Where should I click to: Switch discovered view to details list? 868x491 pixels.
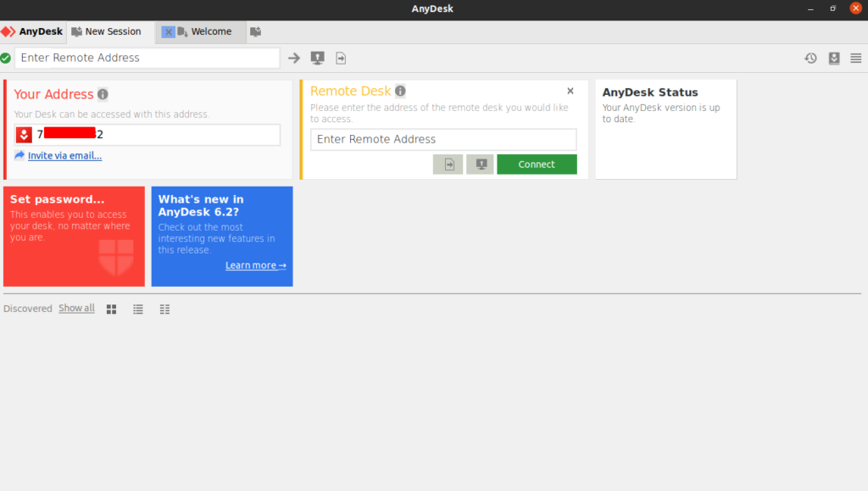click(164, 309)
